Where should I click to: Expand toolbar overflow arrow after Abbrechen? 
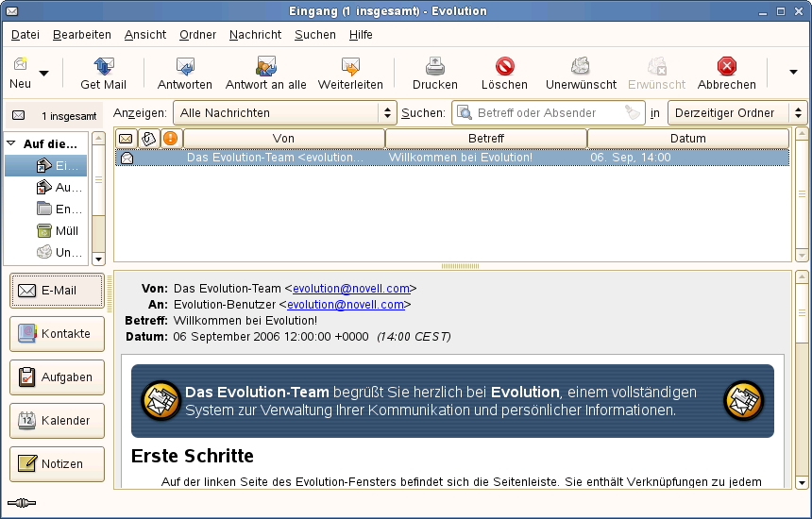[x=793, y=72]
